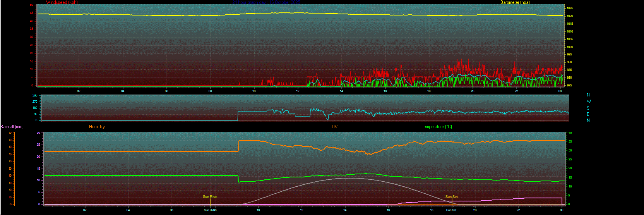Image resolution: width=644 pixels, height=215 pixels.
Task: Click the Sun Rise marker label
Action: click(210, 197)
